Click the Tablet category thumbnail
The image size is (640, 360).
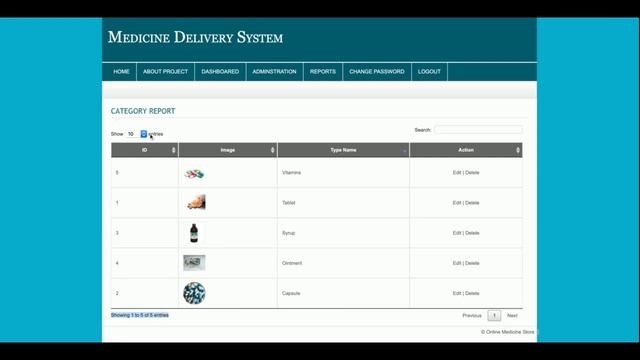pyautogui.click(x=196, y=202)
